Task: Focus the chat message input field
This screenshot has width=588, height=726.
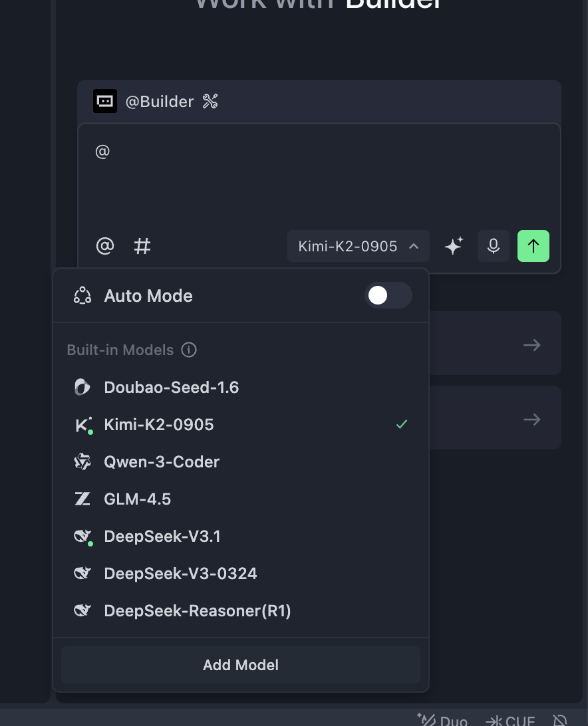Action: [x=319, y=180]
